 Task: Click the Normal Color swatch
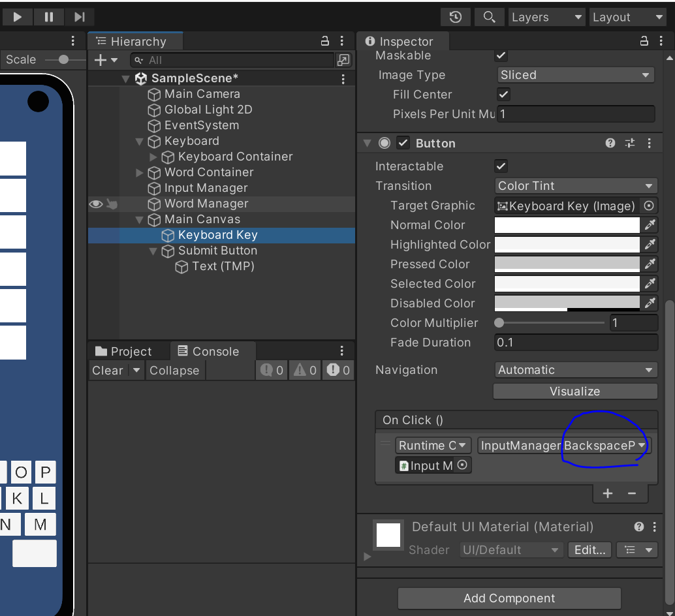pyautogui.click(x=567, y=225)
